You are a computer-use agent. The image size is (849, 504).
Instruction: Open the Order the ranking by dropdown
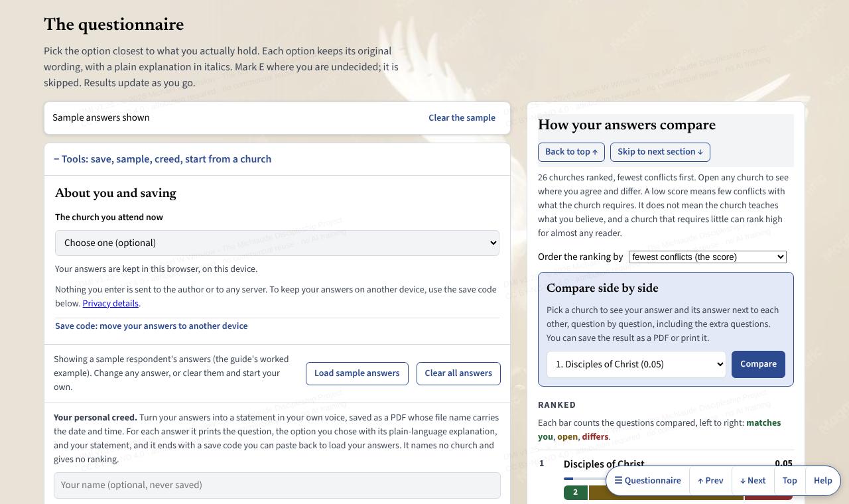(707, 257)
